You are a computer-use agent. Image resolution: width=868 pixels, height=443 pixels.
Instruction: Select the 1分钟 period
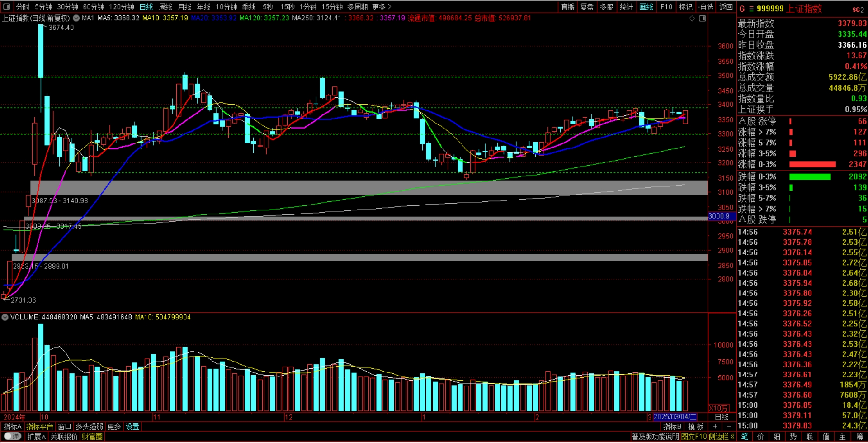pos(308,7)
